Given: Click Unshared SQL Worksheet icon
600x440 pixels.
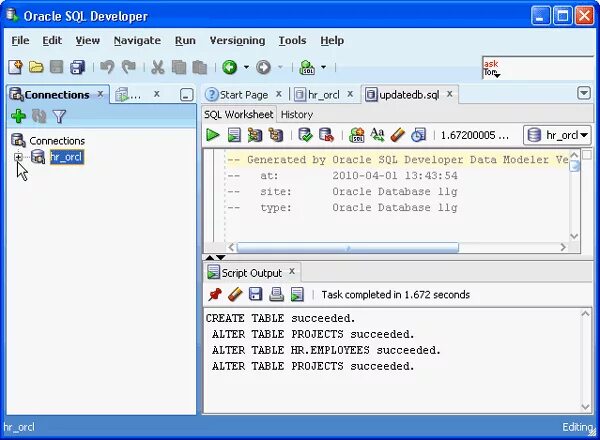Looking at the screenshot, I should [x=357, y=135].
